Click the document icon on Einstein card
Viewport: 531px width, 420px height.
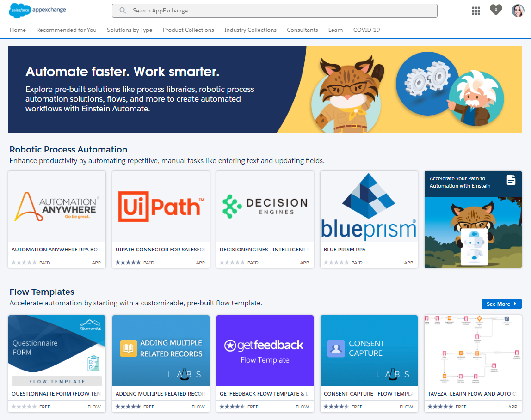(x=511, y=180)
